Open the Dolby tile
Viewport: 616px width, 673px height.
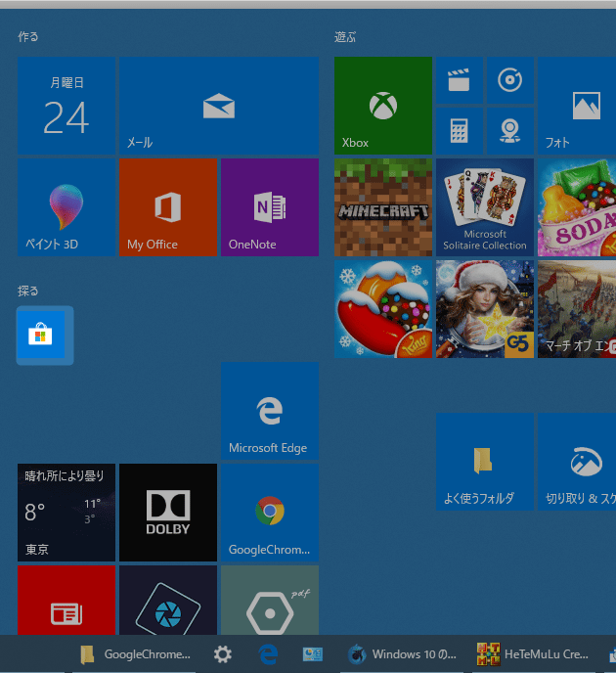[x=168, y=513]
